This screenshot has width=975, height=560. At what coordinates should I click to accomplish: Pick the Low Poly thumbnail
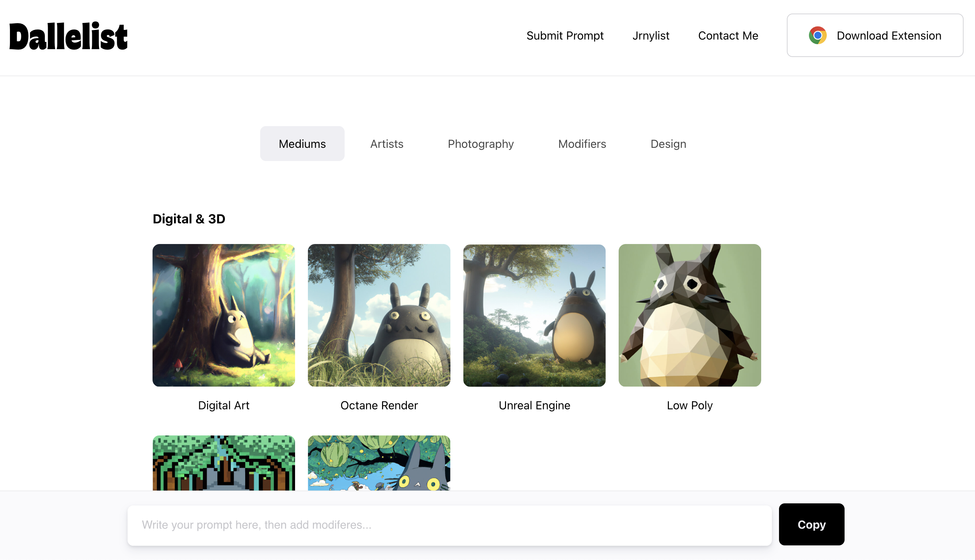pos(690,315)
